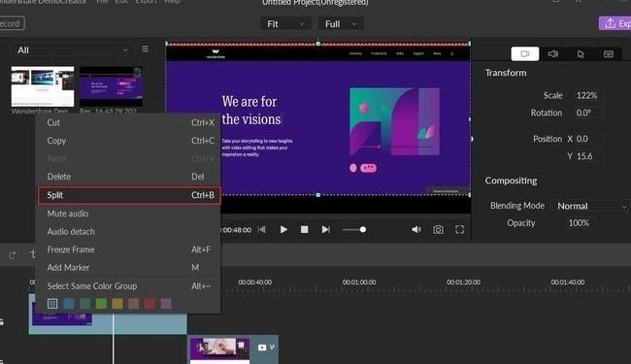631x364 pixels.
Task: Pick the red clip color swatch
Action: (149, 304)
